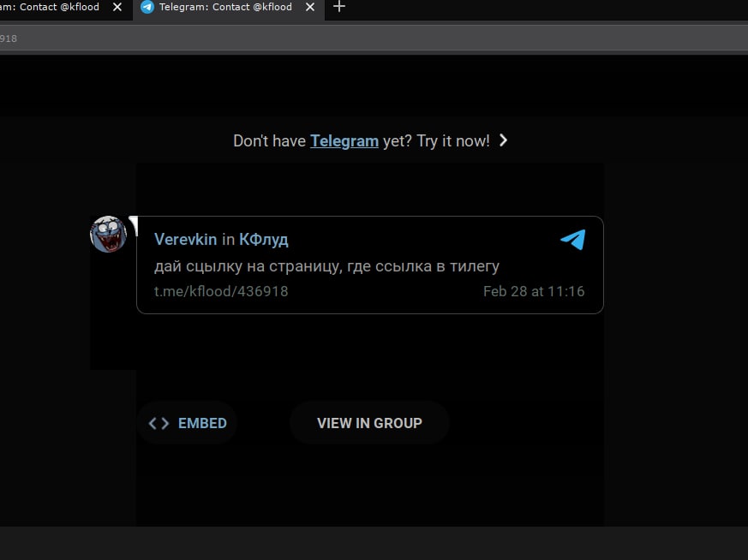Open the t.me/kflood/436918 message link
748x560 pixels.
pyautogui.click(x=221, y=291)
